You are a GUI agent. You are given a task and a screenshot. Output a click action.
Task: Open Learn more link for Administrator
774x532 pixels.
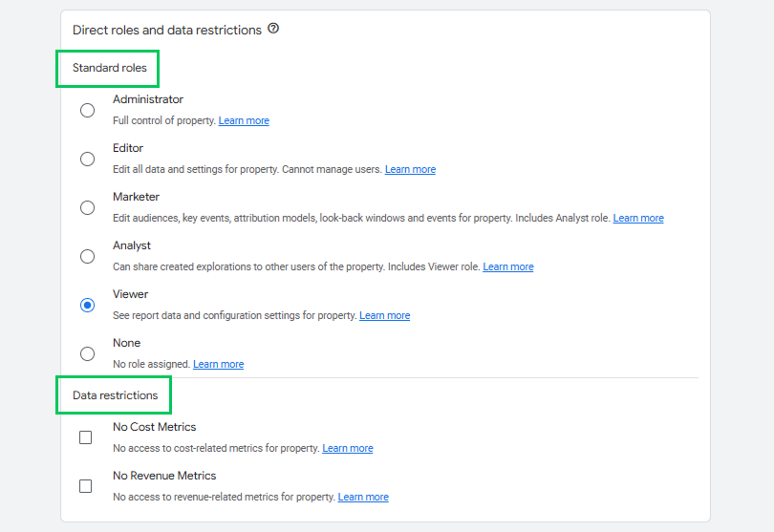pyautogui.click(x=244, y=120)
